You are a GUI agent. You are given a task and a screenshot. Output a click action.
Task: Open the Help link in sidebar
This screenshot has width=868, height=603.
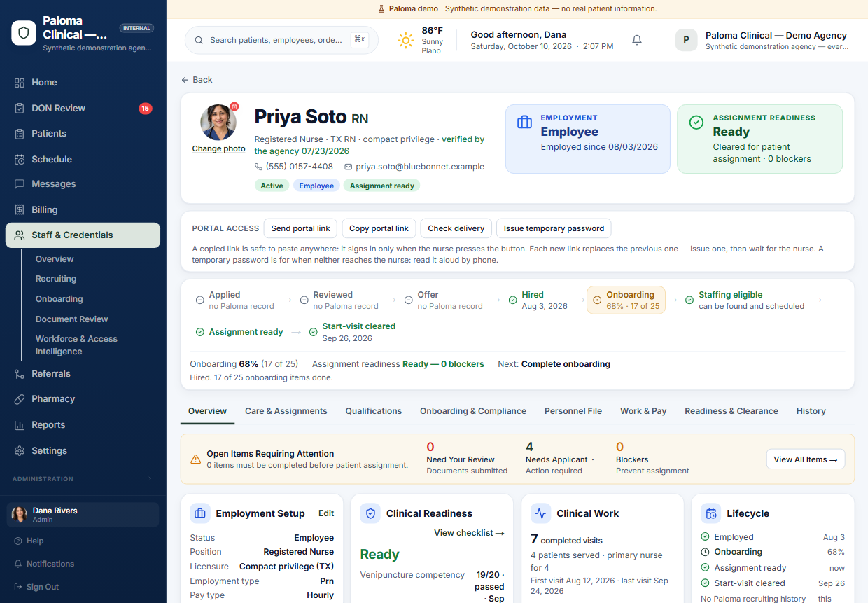point(35,541)
